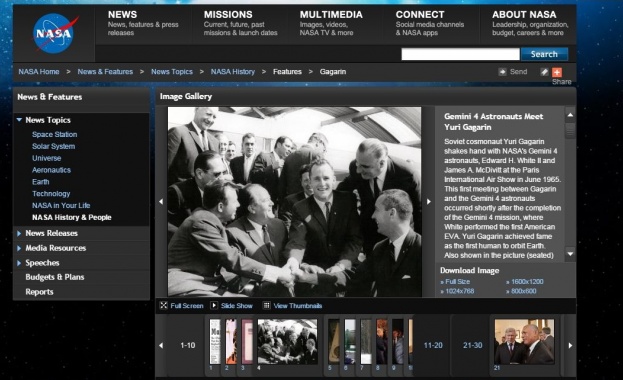Click the orange plus Share icon
The height and width of the screenshot is (380, 623).
click(557, 72)
